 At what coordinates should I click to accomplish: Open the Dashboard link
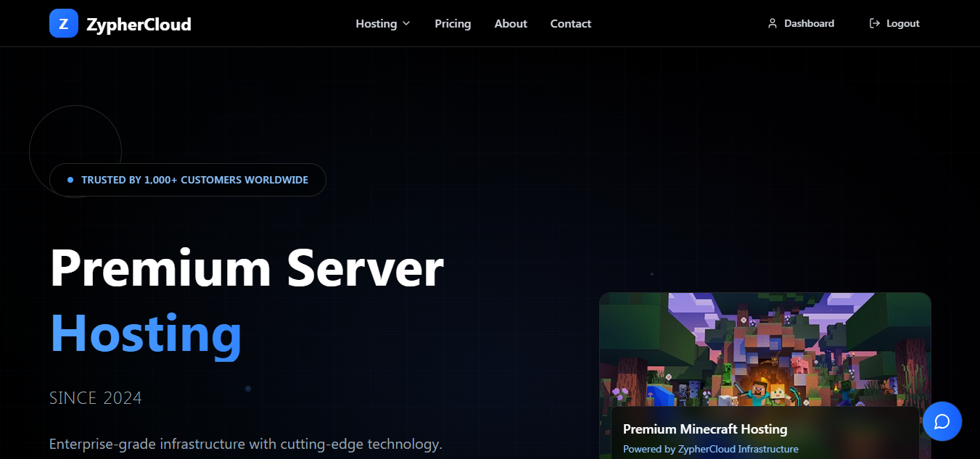point(801,23)
